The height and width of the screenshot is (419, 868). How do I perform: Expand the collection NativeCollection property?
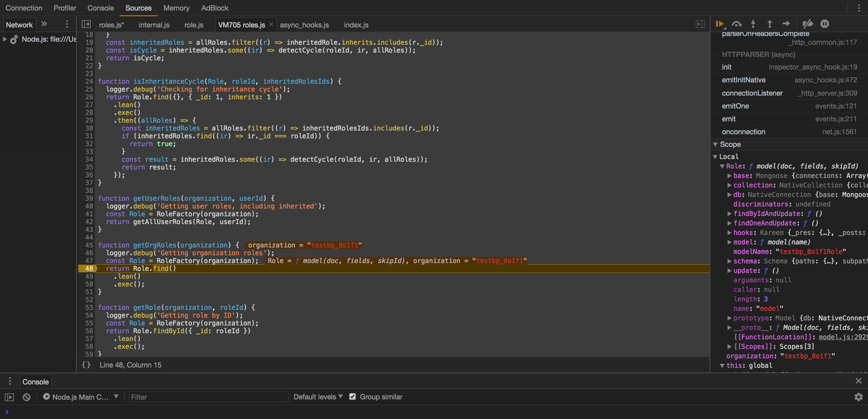[729, 185]
